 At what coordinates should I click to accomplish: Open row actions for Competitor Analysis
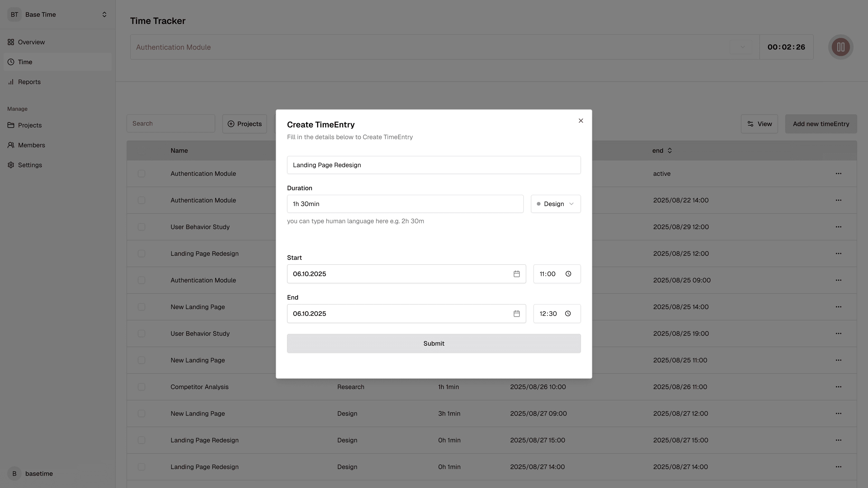(x=838, y=387)
